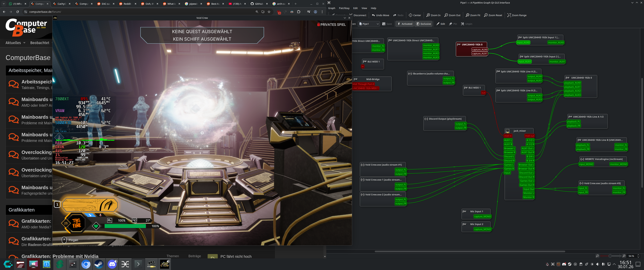
Task: Click the browser back button
Action: pyautogui.click(x=4, y=12)
